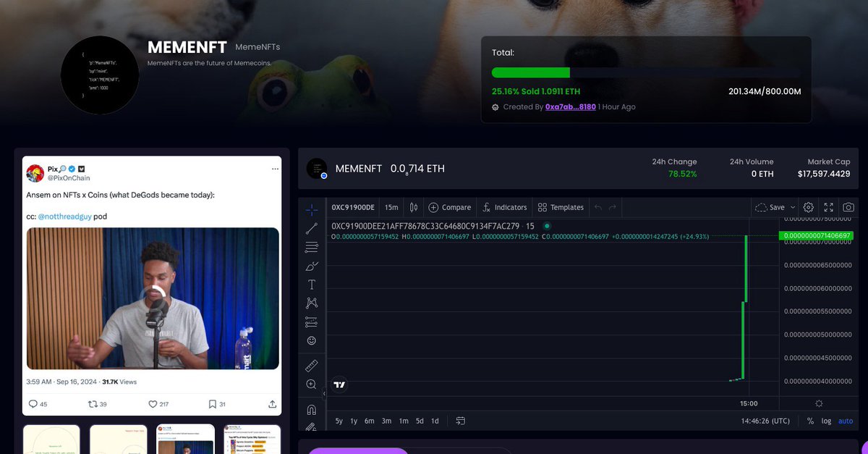This screenshot has height=454, width=868.
Task: Select the 1d date range
Action: click(435, 421)
